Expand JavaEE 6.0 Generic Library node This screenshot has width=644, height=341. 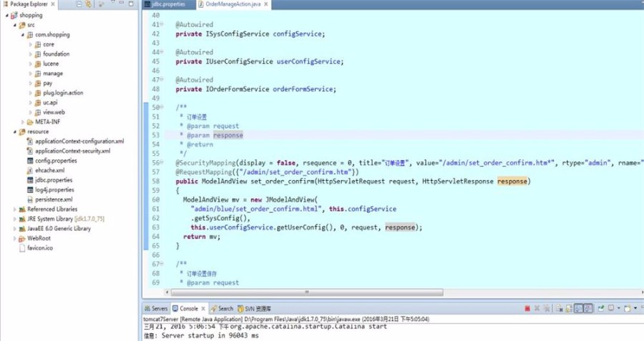[15, 229]
